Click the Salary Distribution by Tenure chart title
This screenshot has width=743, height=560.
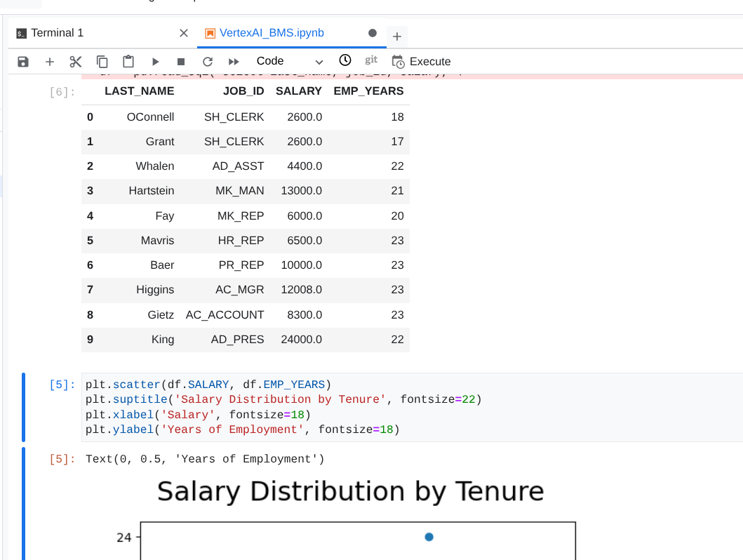click(350, 491)
